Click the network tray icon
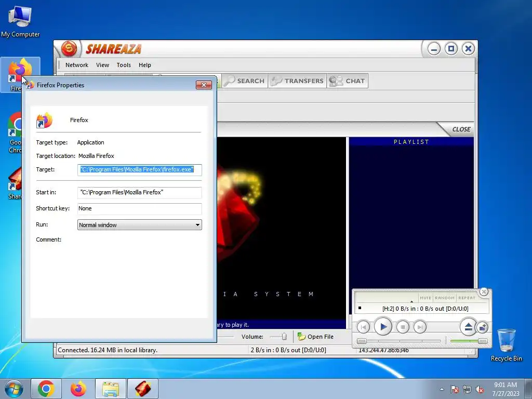 click(x=467, y=389)
